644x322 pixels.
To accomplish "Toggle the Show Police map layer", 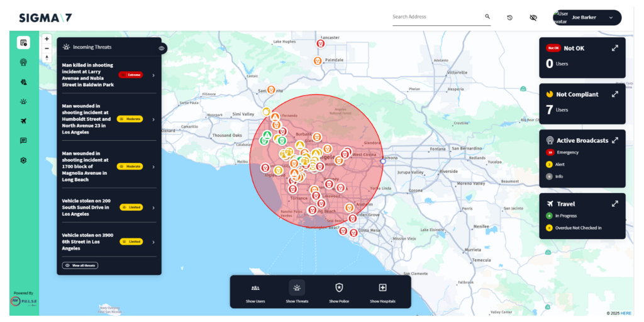I will coord(339,292).
